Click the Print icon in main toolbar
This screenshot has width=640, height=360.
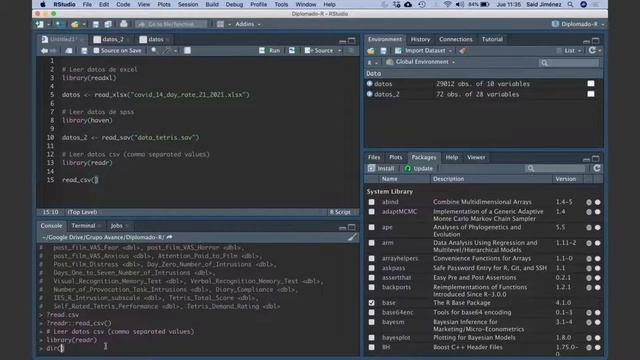pyautogui.click(x=124, y=24)
